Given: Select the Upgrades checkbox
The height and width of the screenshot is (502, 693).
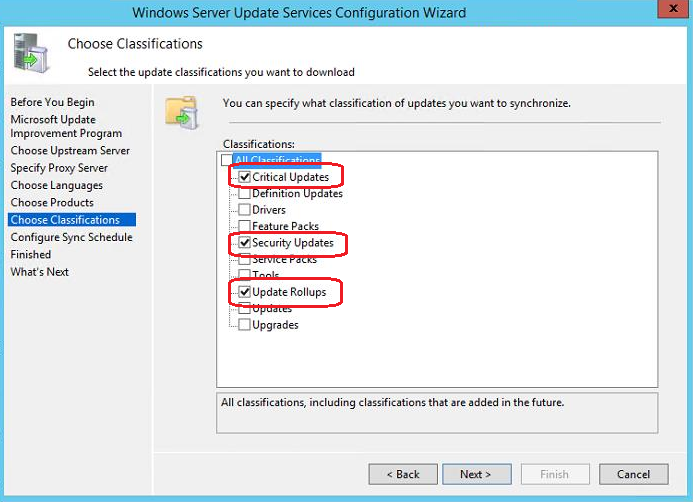Looking at the screenshot, I should coord(245,325).
